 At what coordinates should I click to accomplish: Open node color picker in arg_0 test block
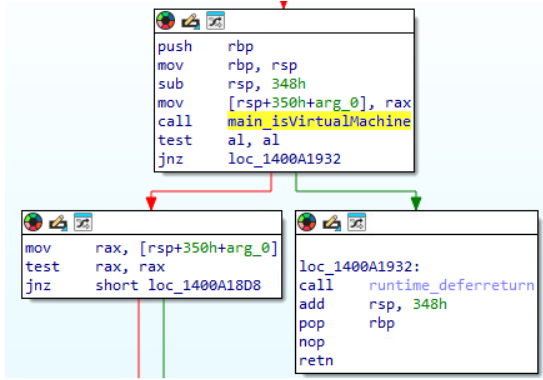point(33,222)
